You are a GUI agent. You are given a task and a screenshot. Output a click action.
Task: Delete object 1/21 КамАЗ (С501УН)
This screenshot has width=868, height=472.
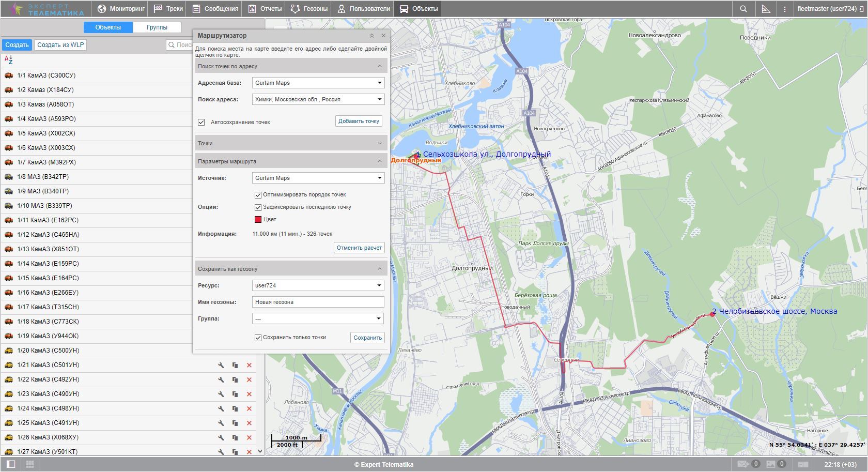click(x=249, y=365)
